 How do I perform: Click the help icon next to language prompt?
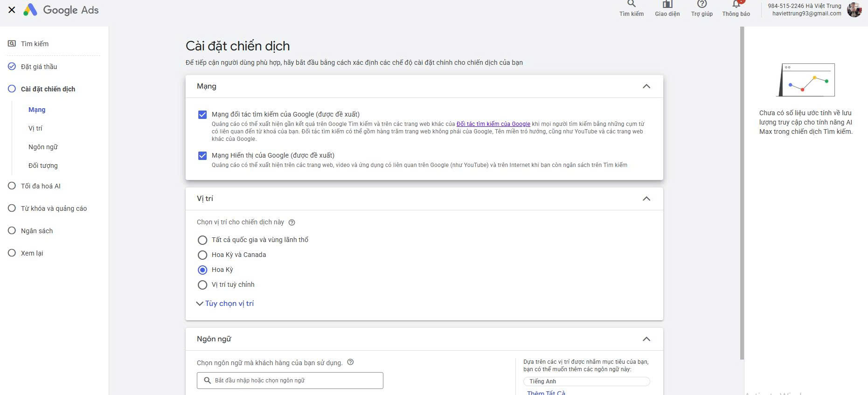coord(350,362)
